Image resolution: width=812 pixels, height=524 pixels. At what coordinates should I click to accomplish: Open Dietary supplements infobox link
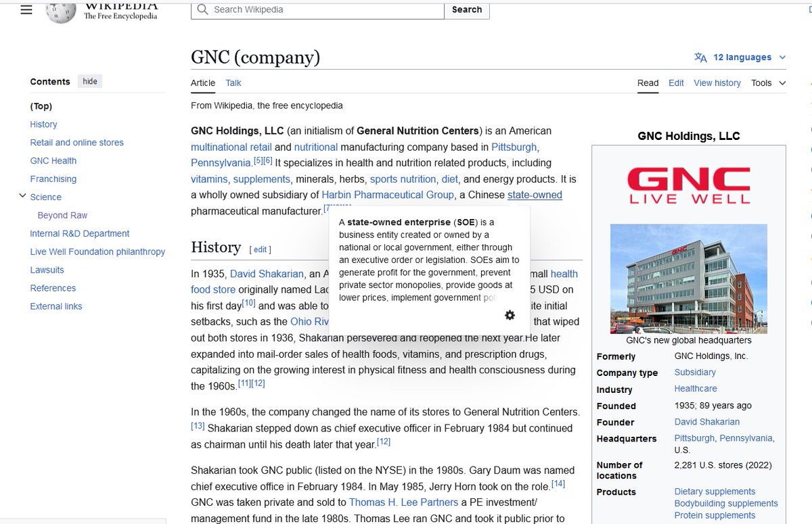tap(715, 492)
